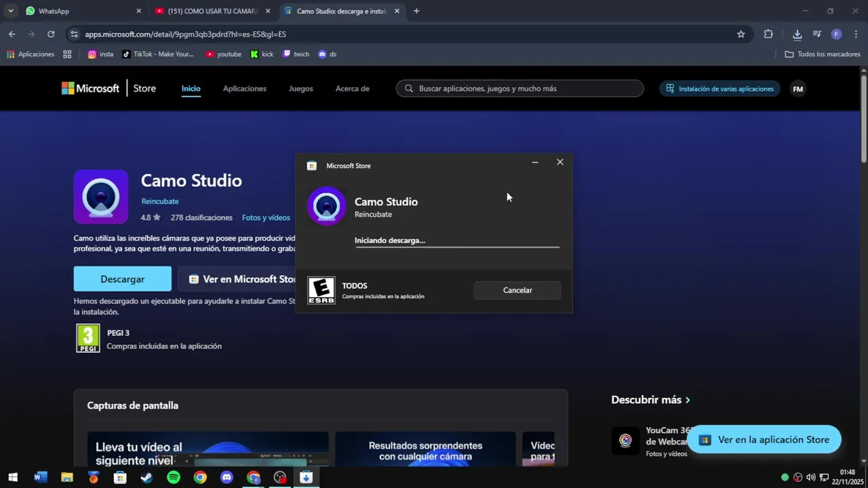Open the 'Lleva tu vídeo al siguiente nivel' screenshot
Viewport: 868px width, 488px height.
[208, 449]
